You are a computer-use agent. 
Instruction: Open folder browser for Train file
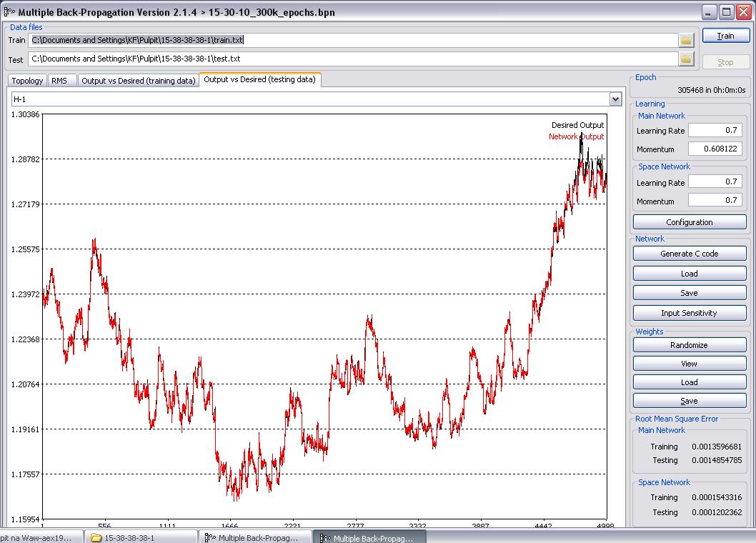tap(686, 40)
